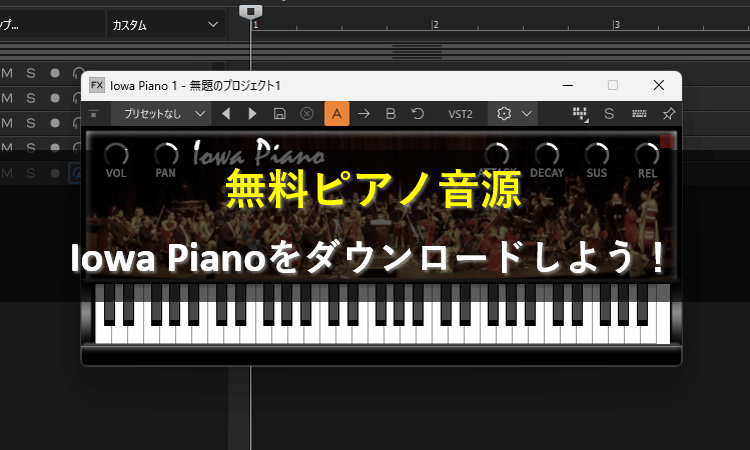Switch to the B comparison slot
Image resolution: width=750 pixels, height=450 pixels.
pyautogui.click(x=391, y=114)
